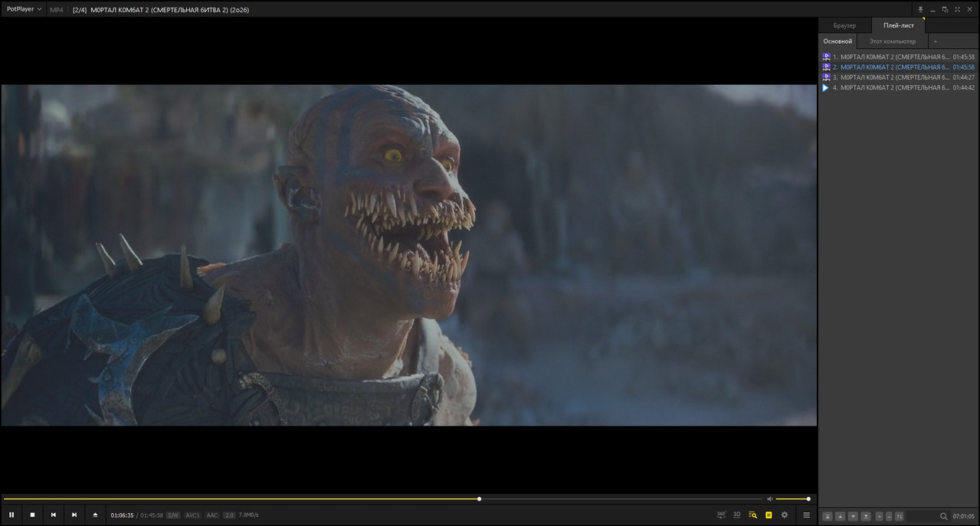Switch to the Плей-лист tab
The image size is (980, 526).
[898, 25]
